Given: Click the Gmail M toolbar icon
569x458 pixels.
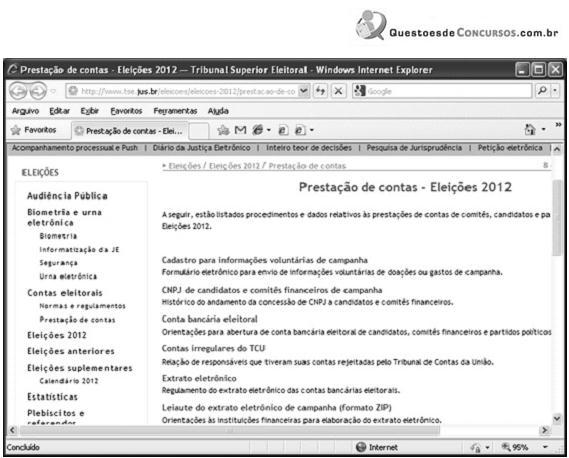Looking at the screenshot, I should click(x=241, y=130).
